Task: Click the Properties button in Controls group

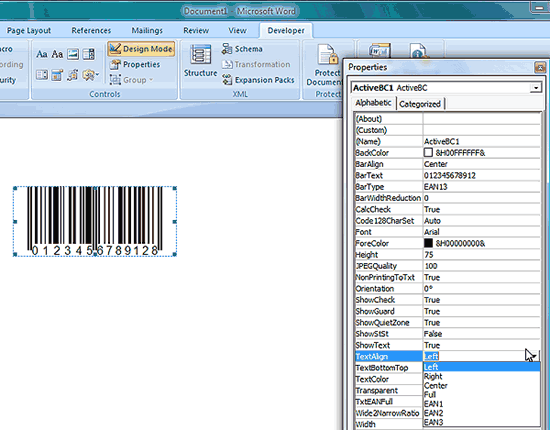Action: point(135,65)
